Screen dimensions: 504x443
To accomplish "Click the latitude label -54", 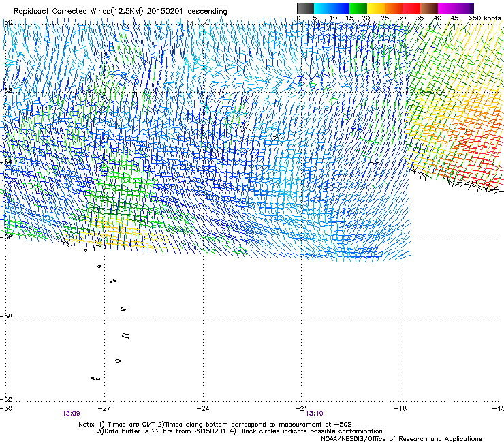I will pyautogui.click(x=6, y=162).
